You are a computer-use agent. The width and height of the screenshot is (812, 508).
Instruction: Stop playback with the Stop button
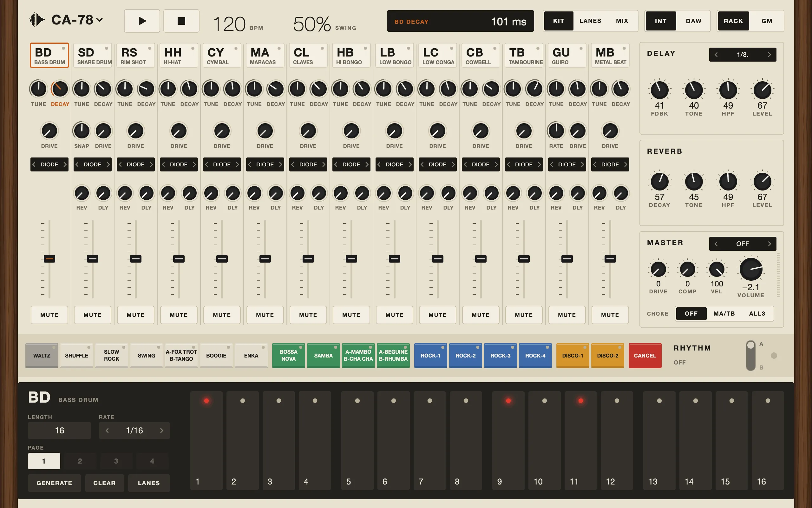(181, 21)
